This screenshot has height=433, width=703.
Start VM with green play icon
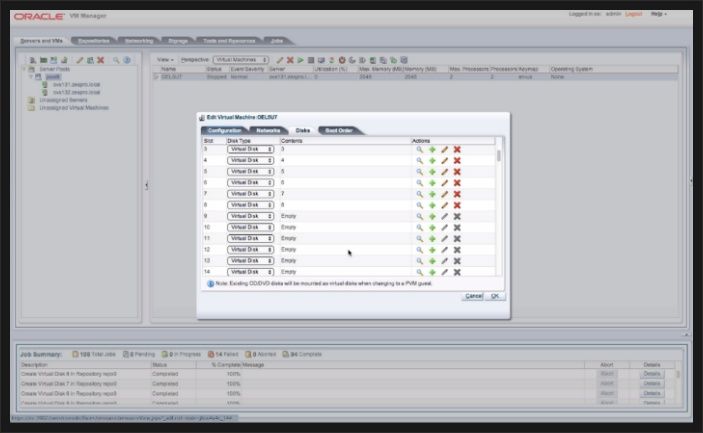coord(300,60)
